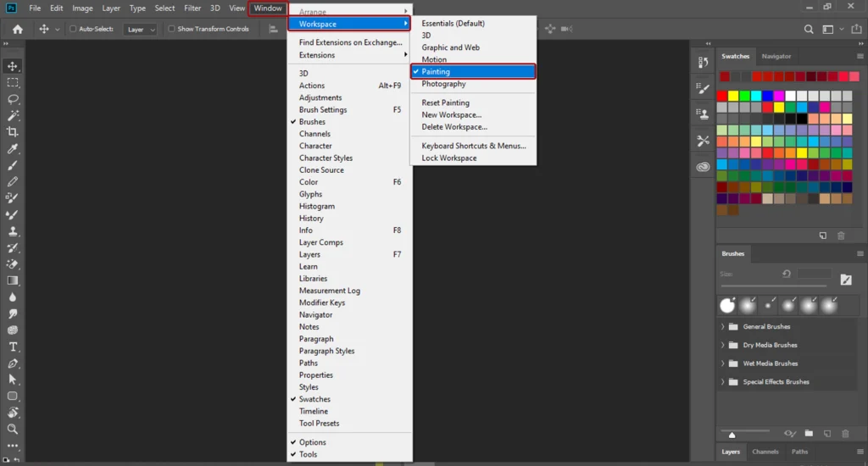Switch to the Navigator tab
This screenshot has width=868, height=466.
click(776, 56)
